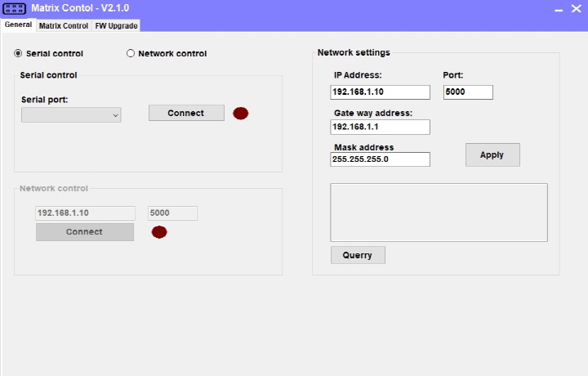Focus the Port field in Network settings
Image resolution: width=588 pixels, height=376 pixels.
pos(468,92)
